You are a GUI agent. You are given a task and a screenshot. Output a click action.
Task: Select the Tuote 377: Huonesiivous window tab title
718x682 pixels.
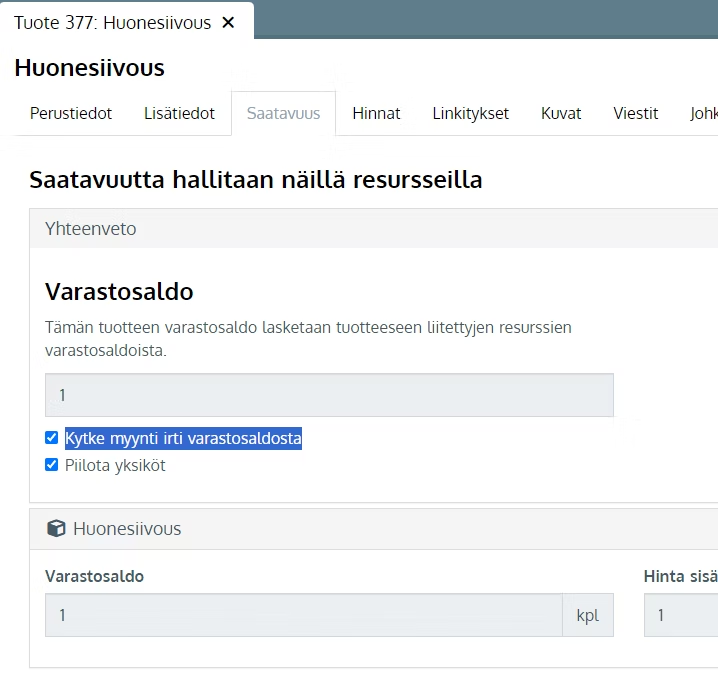click(112, 22)
